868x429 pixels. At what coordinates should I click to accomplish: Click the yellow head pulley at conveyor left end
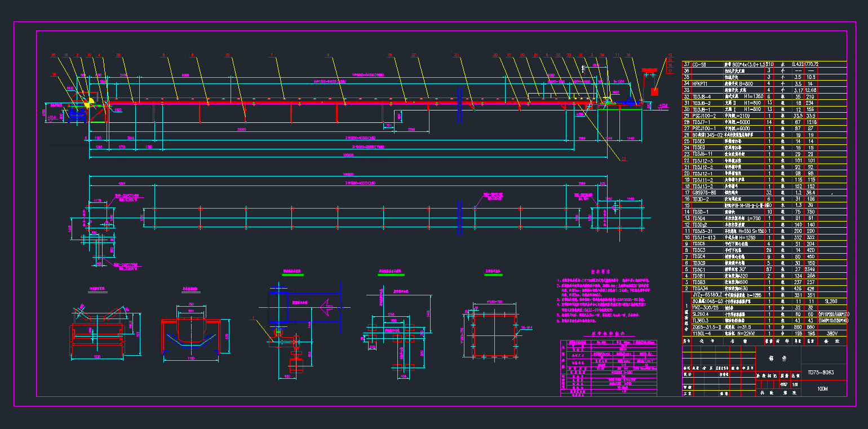[87, 103]
